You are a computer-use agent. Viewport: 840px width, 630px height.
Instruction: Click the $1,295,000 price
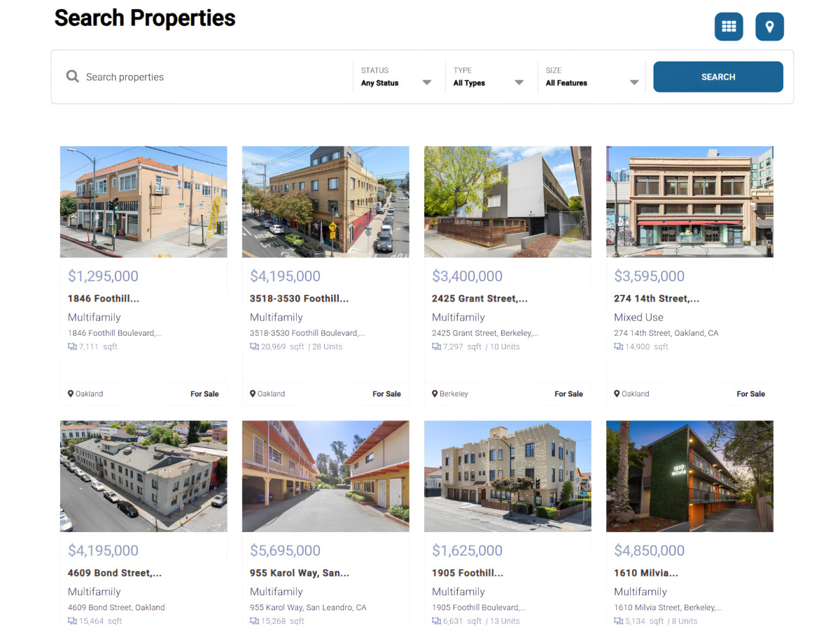pos(103,276)
